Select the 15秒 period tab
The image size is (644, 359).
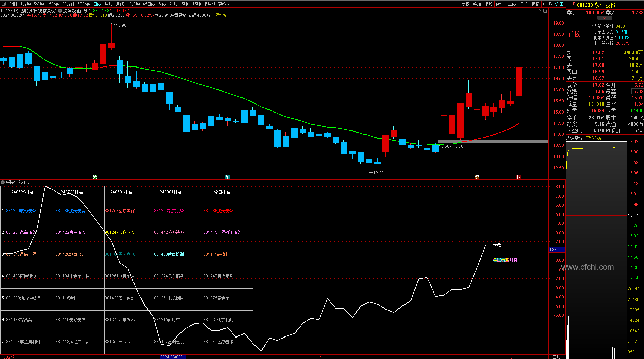(x=196, y=4)
